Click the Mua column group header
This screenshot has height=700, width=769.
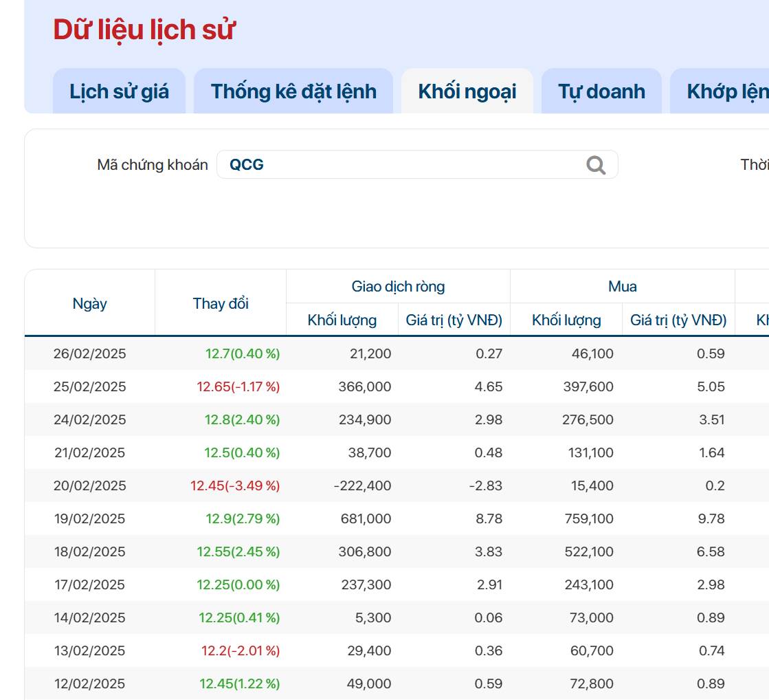[622, 286]
